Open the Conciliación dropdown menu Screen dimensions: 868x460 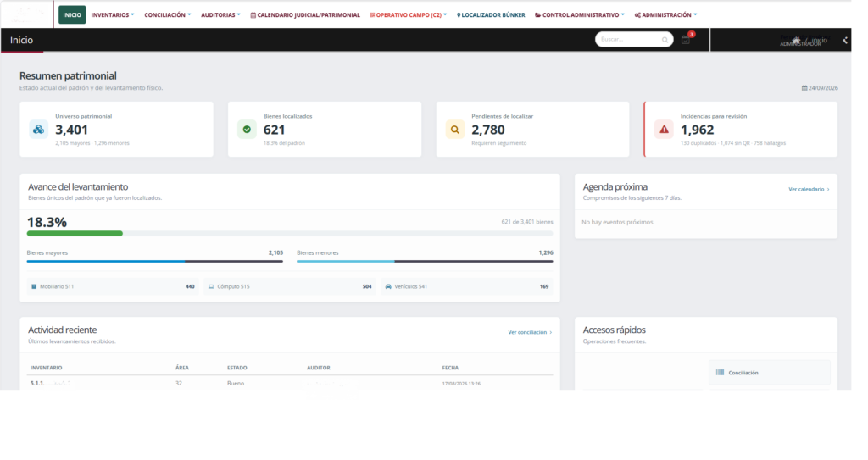[167, 15]
